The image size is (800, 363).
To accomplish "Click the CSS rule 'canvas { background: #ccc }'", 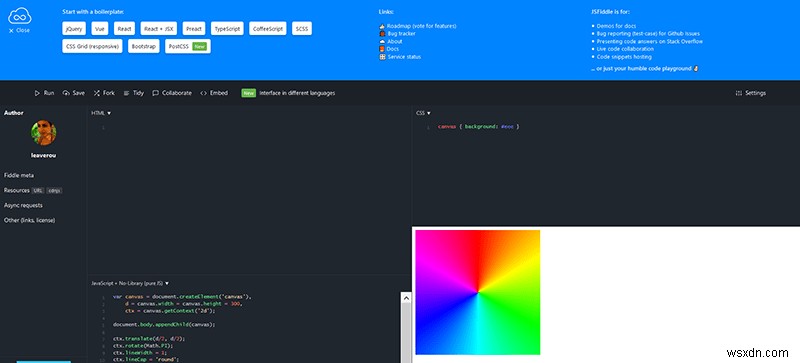I will click(479, 126).
